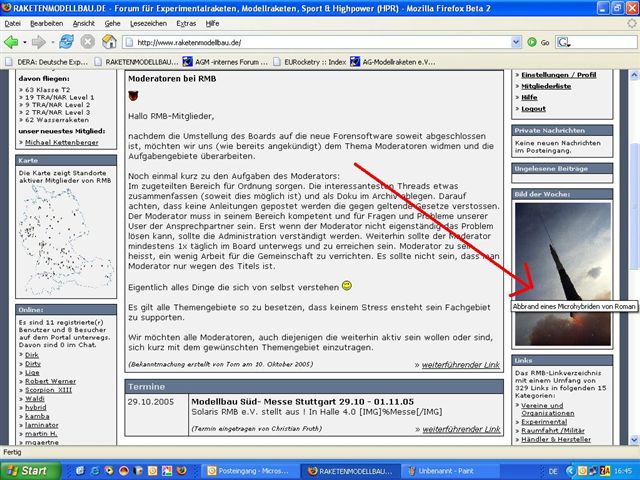This screenshot has width=640, height=480.
Task: Open Einstellungen / Profil link
Action: tap(558, 75)
